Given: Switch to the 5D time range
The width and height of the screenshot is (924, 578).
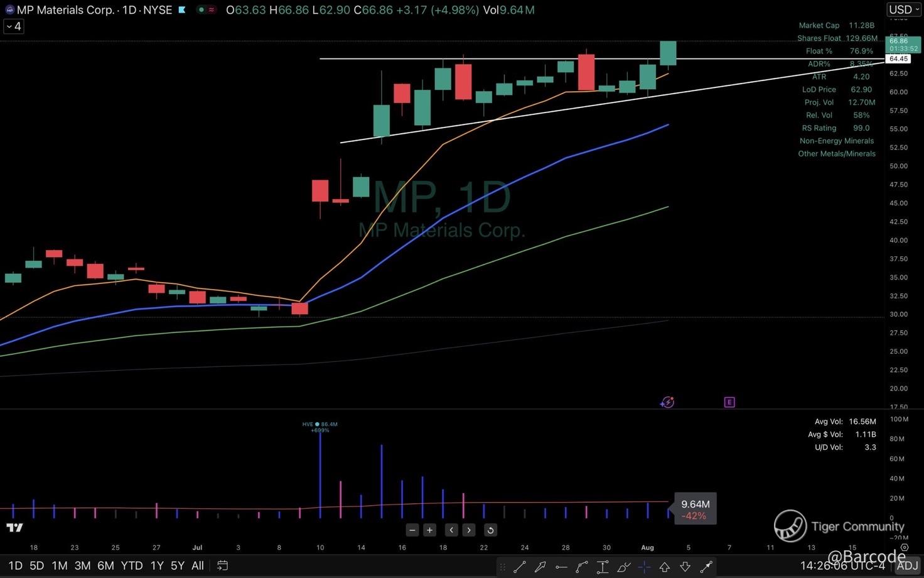Looking at the screenshot, I should (x=37, y=565).
